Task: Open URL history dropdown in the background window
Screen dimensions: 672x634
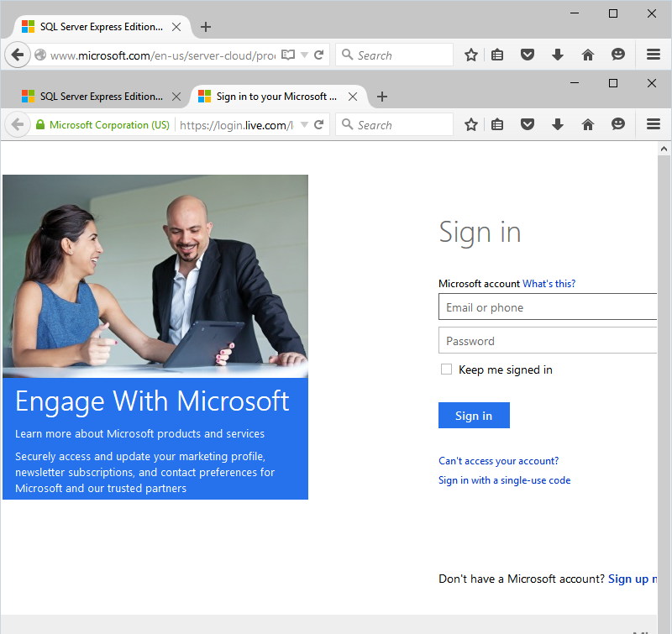Action: pyautogui.click(x=304, y=55)
